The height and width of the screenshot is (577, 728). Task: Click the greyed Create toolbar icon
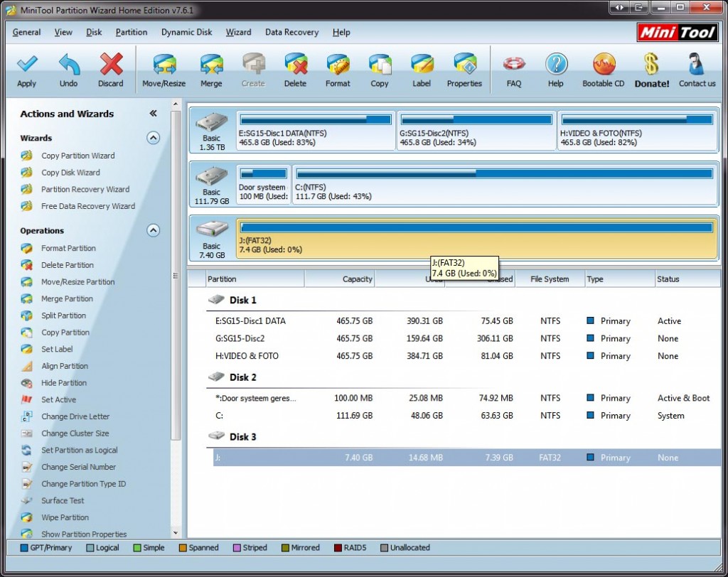pyautogui.click(x=254, y=64)
